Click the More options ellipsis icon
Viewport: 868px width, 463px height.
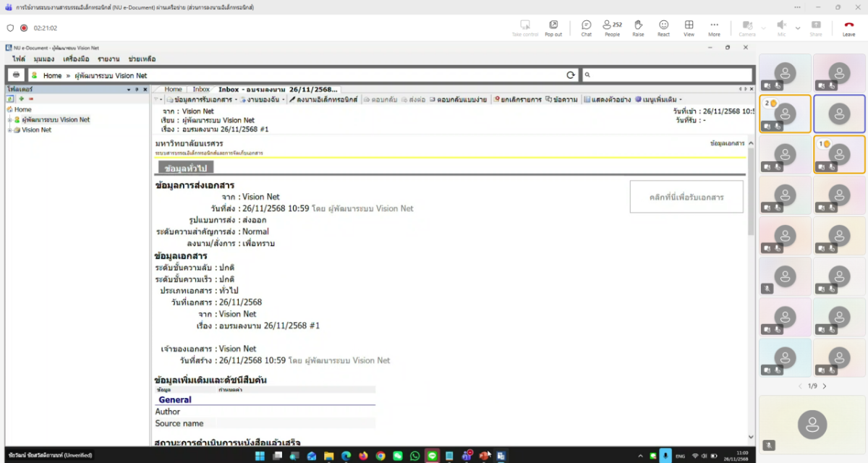click(714, 27)
